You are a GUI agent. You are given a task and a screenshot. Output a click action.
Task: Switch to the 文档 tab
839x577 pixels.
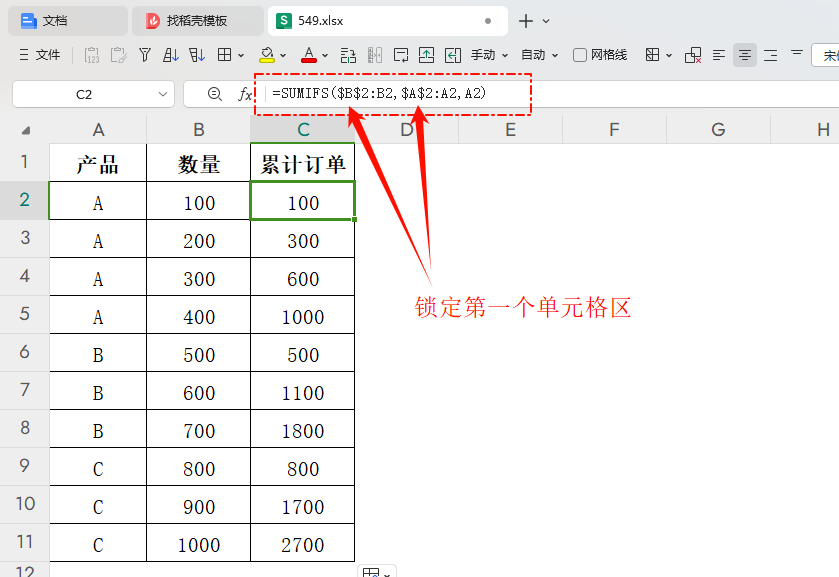click(67, 21)
